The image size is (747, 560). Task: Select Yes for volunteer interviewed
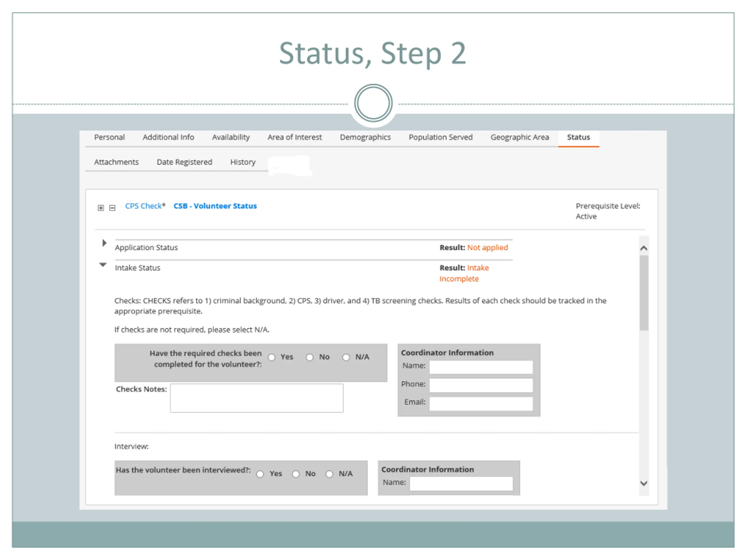(260, 474)
